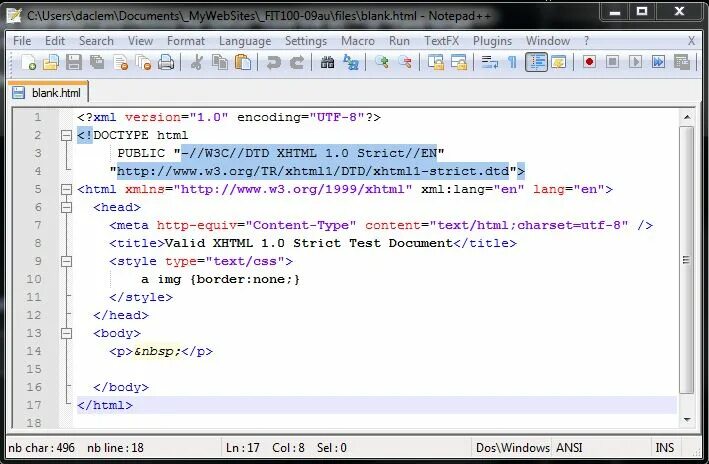Open the File menu
The width and height of the screenshot is (709, 464).
click(x=22, y=41)
